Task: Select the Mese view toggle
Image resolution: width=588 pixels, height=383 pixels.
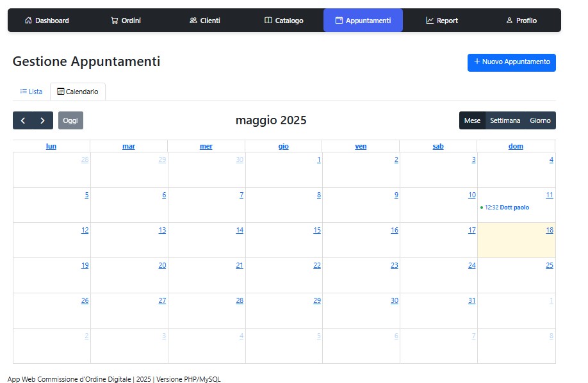Action: click(x=472, y=120)
